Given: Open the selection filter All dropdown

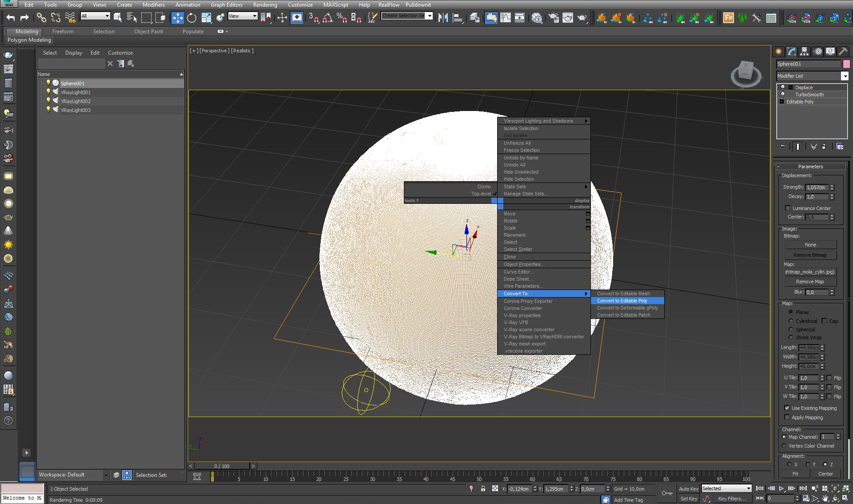Looking at the screenshot, I should click(x=95, y=16).
